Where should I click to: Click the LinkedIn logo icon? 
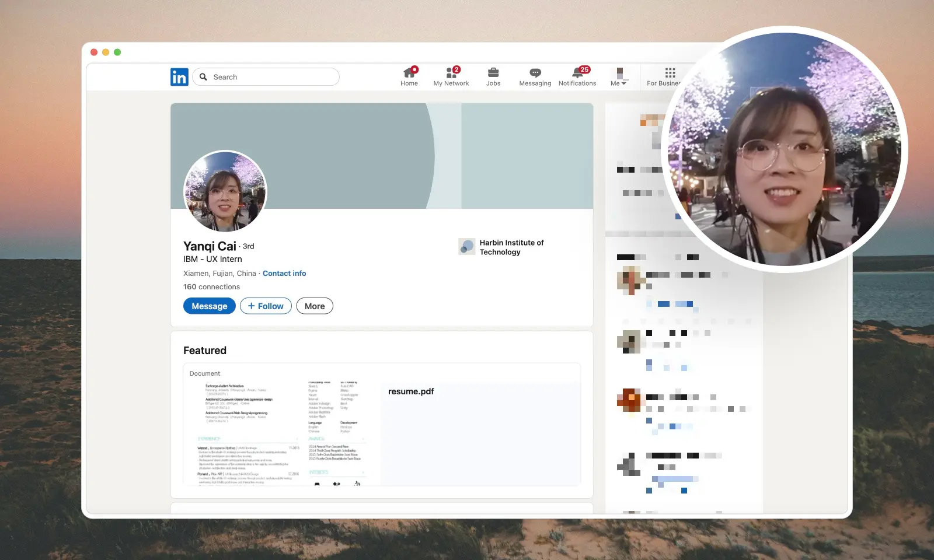pyautogui.click(x=179, y=76)
